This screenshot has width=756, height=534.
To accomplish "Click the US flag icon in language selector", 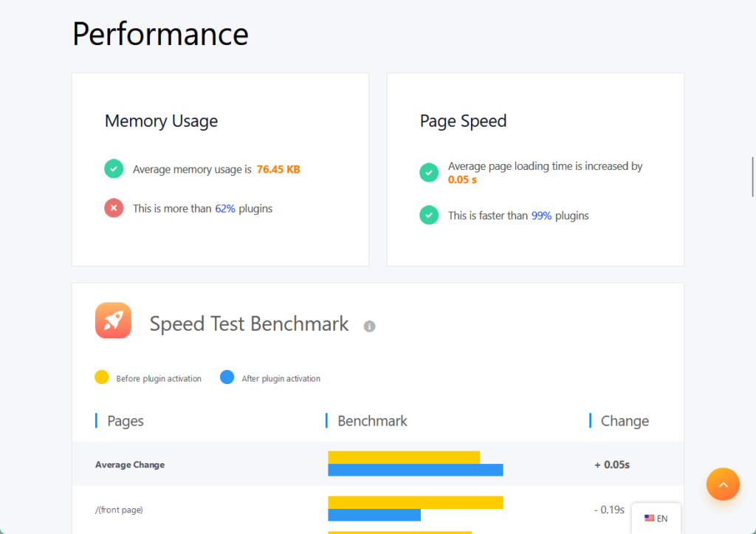I will click(649, 518).
